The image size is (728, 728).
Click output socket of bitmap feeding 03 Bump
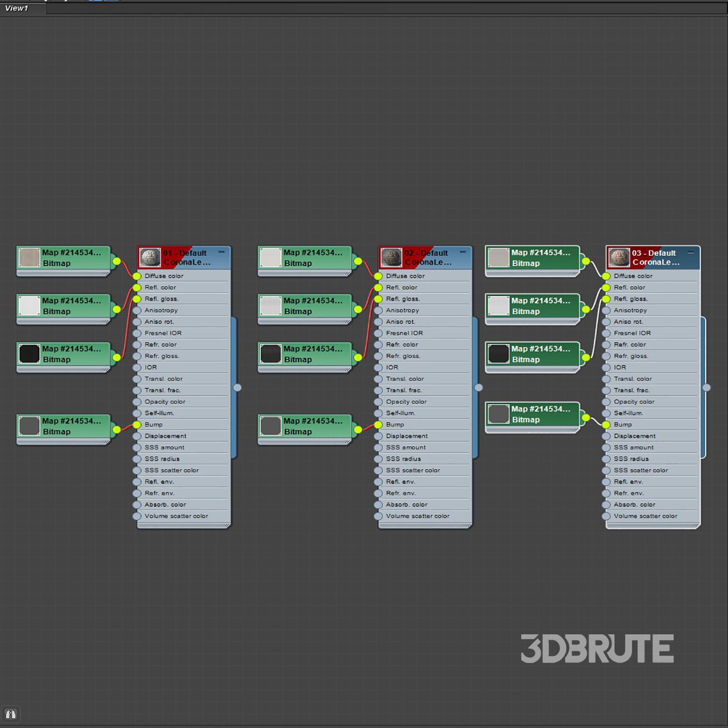point(586,417)
